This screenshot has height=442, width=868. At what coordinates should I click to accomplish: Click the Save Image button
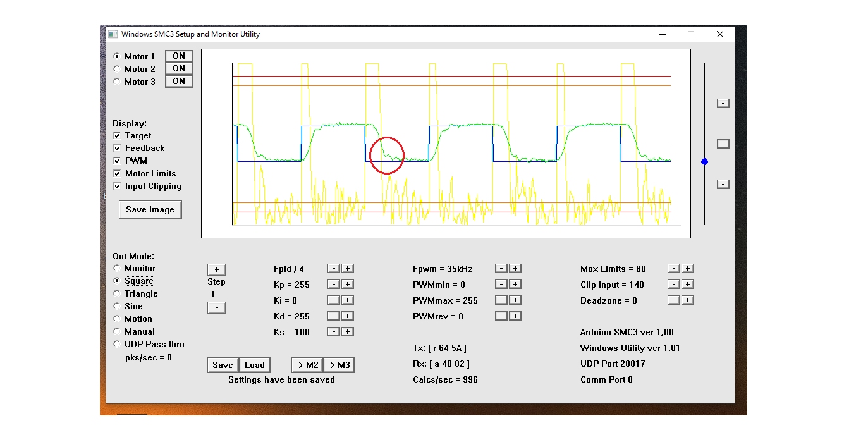coord(150,210)
